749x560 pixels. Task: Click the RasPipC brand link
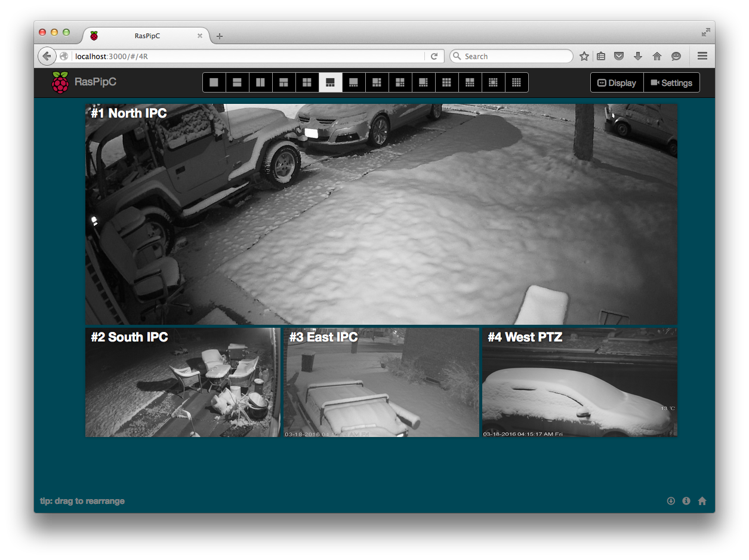coord(95,82)
